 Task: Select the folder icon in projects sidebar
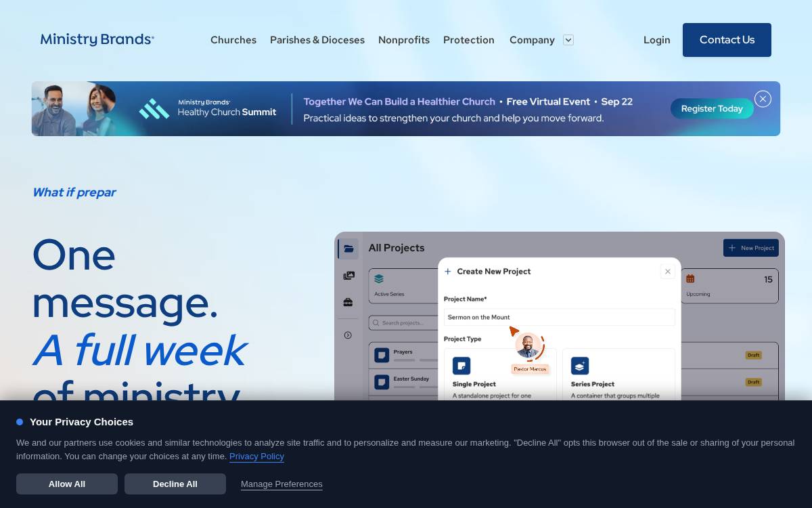pyautogui.click(x=348, y=249)
